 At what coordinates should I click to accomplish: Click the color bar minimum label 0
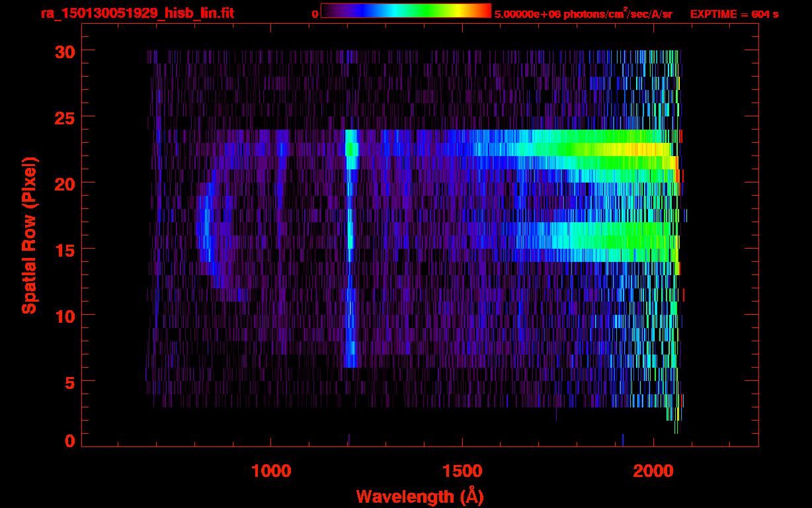coord(315,14)
